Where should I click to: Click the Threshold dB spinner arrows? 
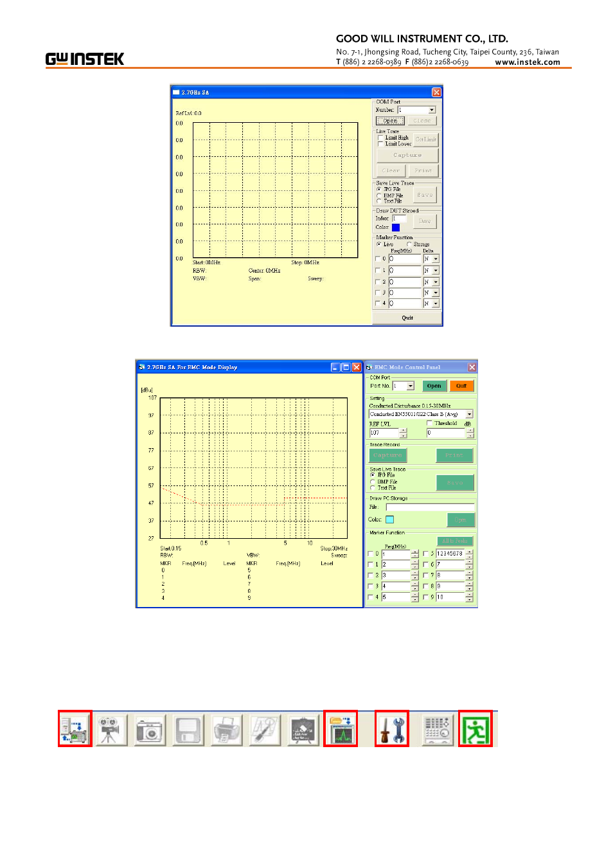470,433
